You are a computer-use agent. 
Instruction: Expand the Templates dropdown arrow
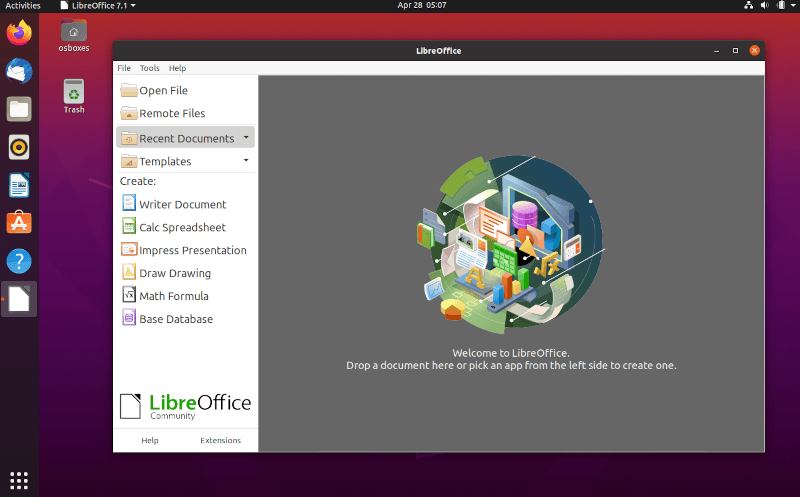pos(246,160)
